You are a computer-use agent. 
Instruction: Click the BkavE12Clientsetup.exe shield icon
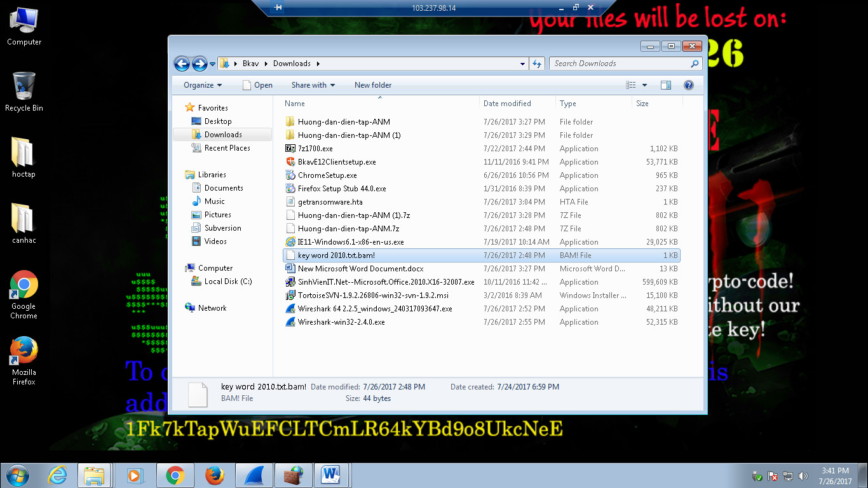pyautogui.click(x=290, y=162)
